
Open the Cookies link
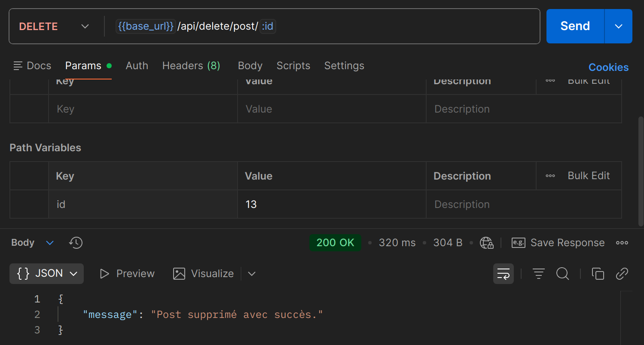[608, 67]
